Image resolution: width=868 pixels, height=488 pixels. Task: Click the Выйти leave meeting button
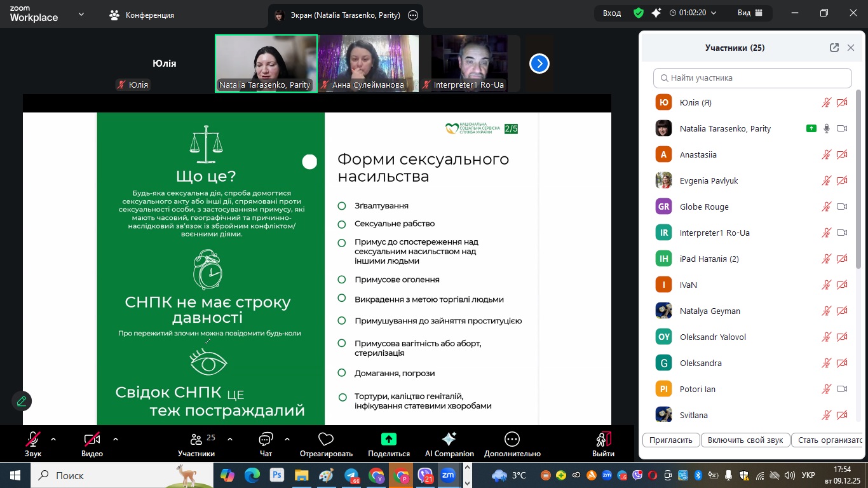coord(603,440)
